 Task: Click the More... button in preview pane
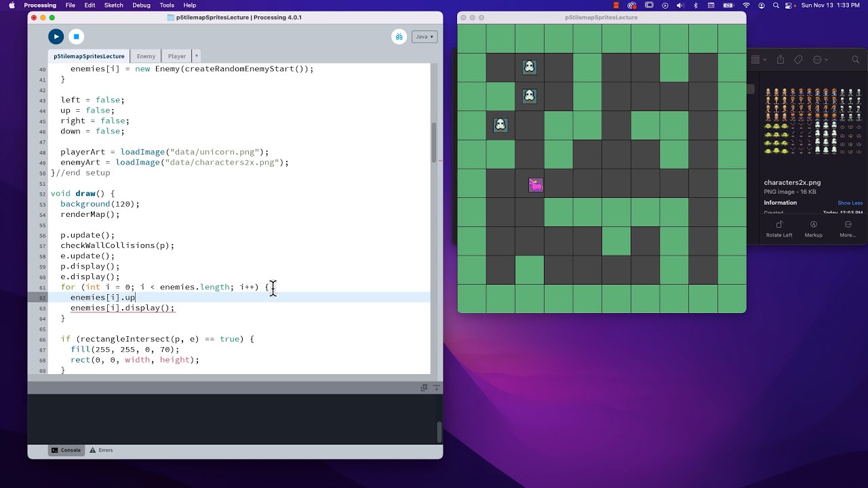[848, 228]
